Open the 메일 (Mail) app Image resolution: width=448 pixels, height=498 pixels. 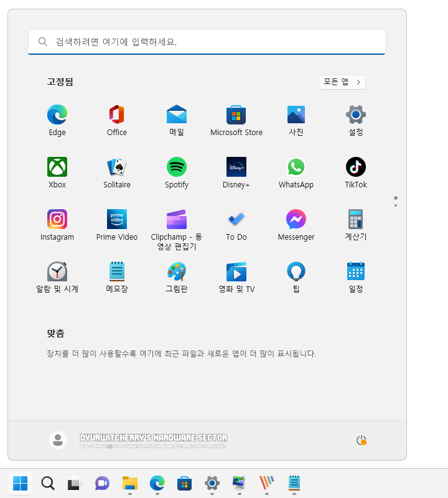click(x=177, y=120)
